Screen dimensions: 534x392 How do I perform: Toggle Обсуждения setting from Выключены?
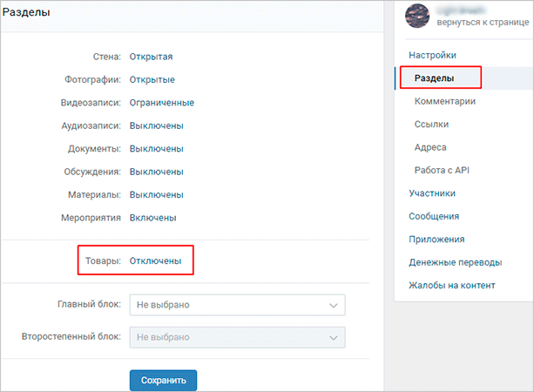156,171
